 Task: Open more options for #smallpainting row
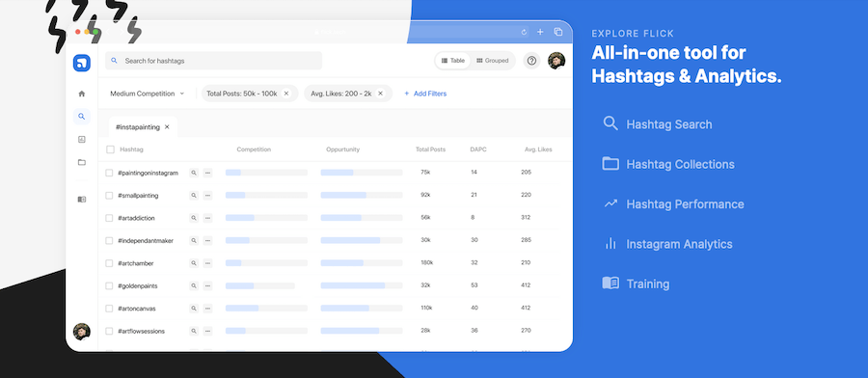tap(207, 196)
